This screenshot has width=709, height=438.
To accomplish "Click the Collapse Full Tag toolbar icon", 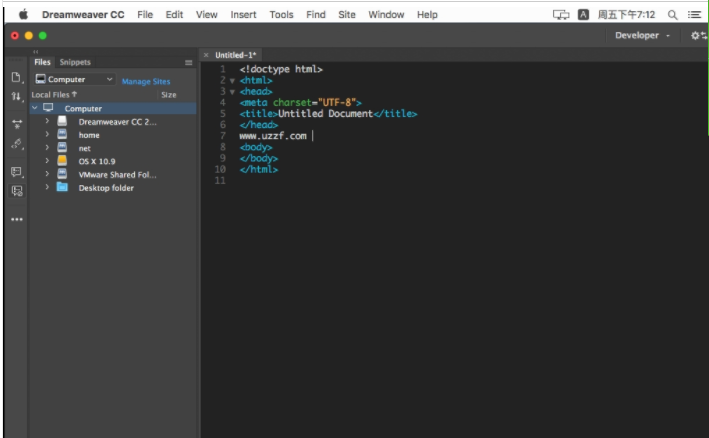I will pos(16,124).
